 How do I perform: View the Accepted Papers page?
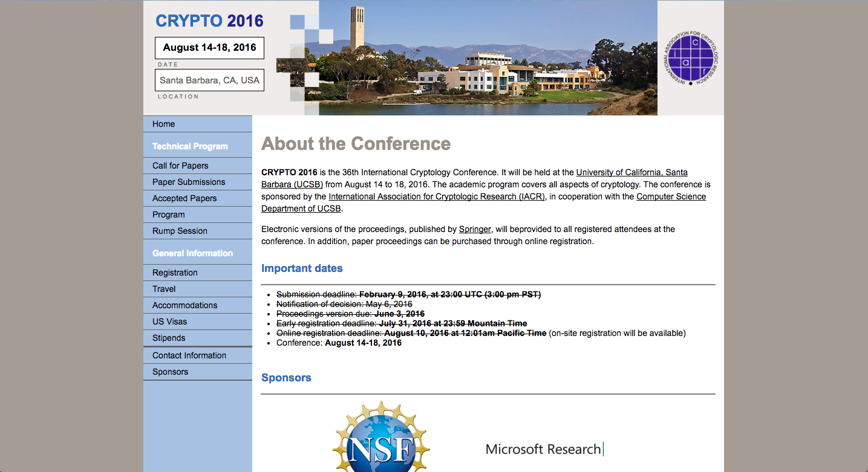(x=198, y=198)
